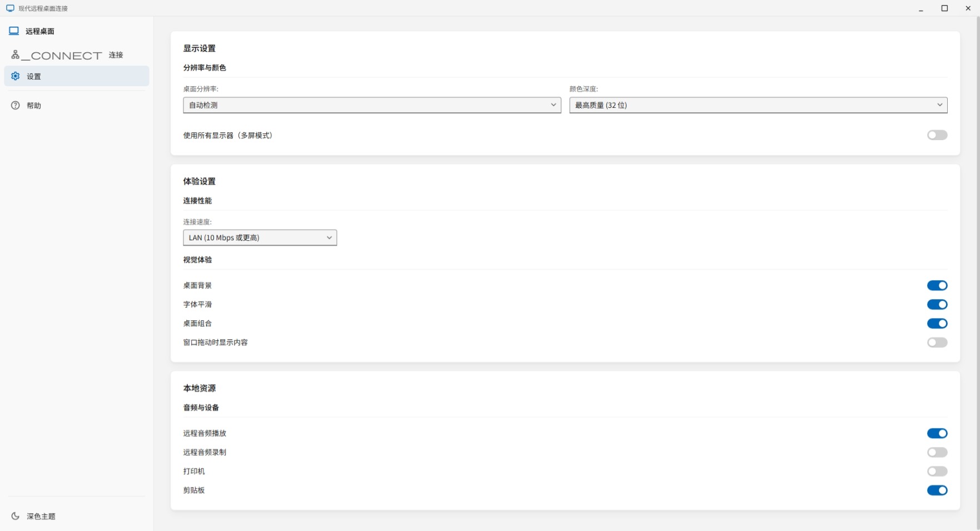Click the vertical scrollbar on right edge
Image resolution: width=980 pixels, height=531 pixels.
pos(977,274)
